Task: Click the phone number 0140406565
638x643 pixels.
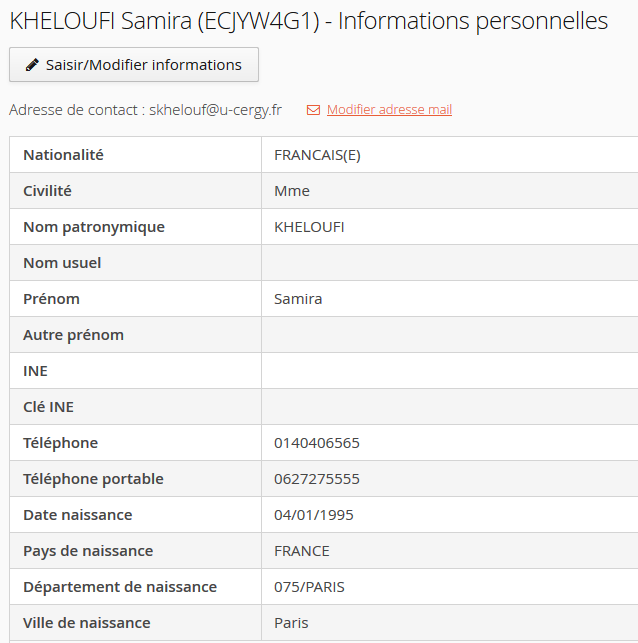Action: [317, 443]
